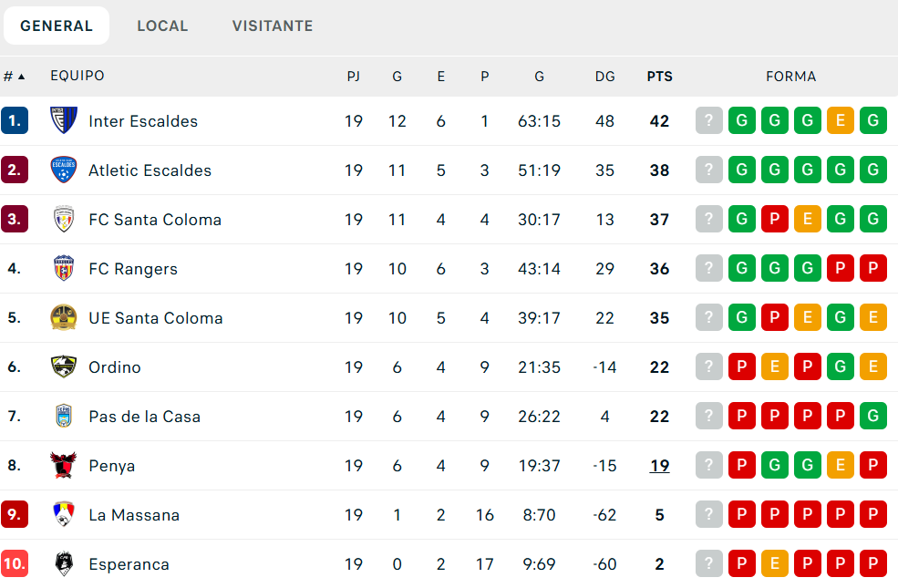
Task: Click the gray question mark badge for Esperanca
Action: (708, 563)
